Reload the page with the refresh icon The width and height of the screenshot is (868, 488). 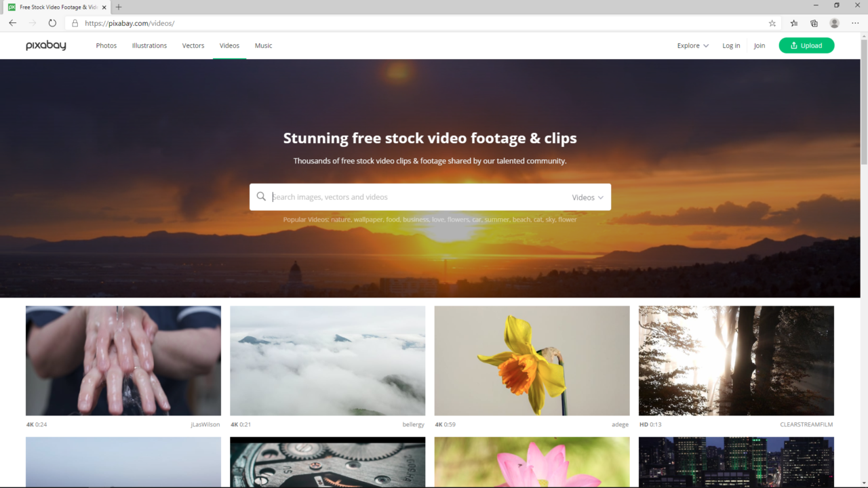[52, 22]
